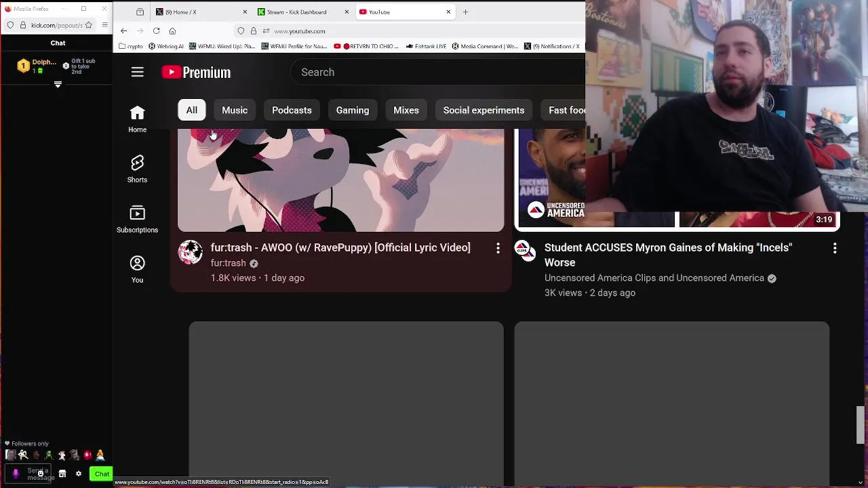Open Firefox tab overview list button
This screenshot has height=488, width=868.
pyautogui.click(x=140, y=12)
